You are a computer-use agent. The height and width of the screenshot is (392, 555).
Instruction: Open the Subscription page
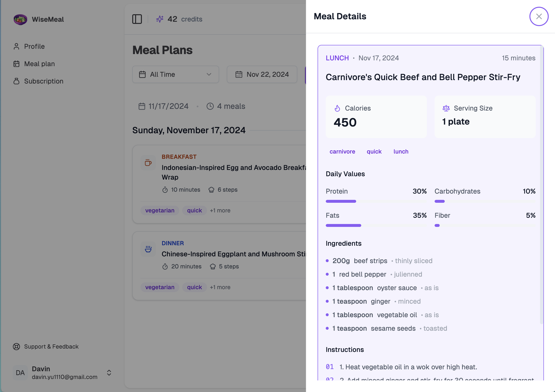click(x=43, y=81)
